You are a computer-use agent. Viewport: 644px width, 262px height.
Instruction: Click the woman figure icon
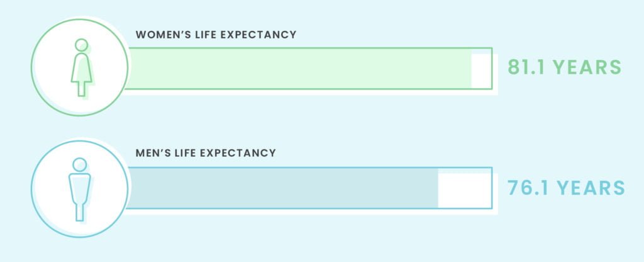click(x=80, y=67)
